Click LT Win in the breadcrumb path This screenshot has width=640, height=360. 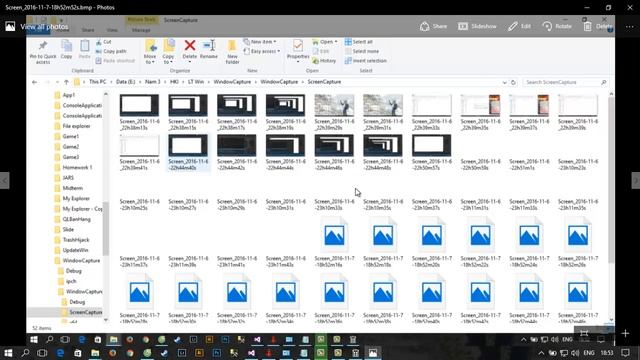[196, 82]
